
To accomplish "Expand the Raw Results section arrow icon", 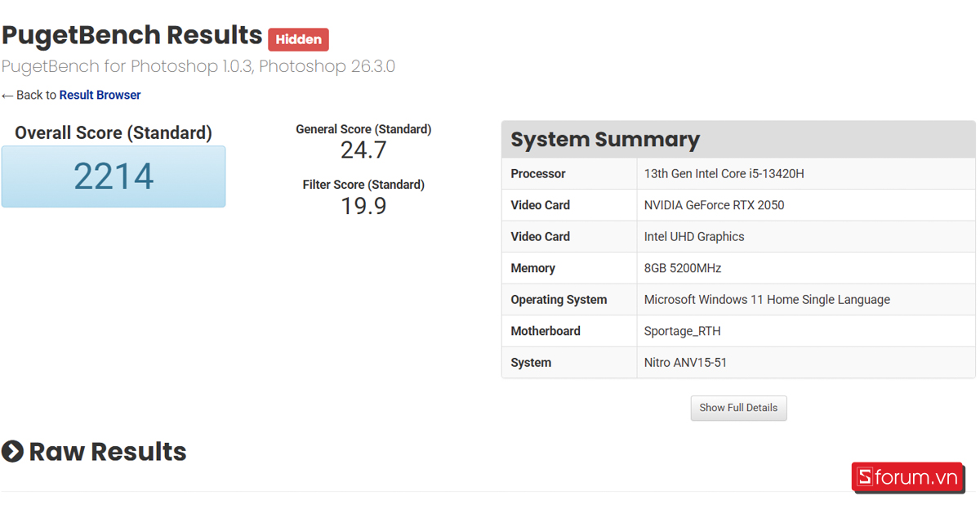I will click(12, 451).
